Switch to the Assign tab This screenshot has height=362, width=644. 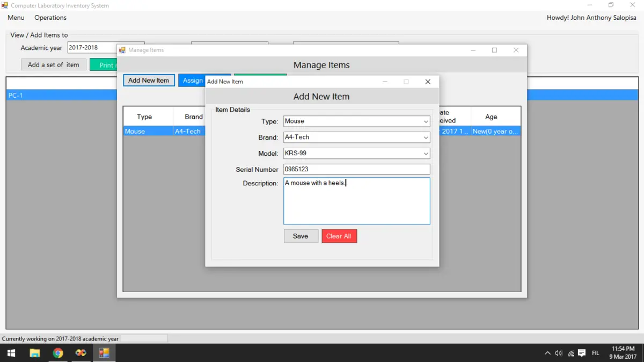coord(192,80)
